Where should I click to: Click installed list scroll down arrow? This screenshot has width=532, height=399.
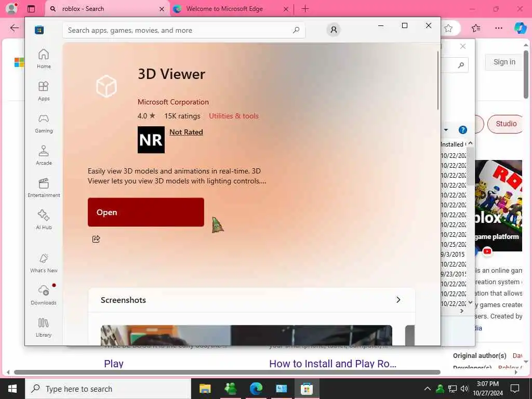pos(471,303)
